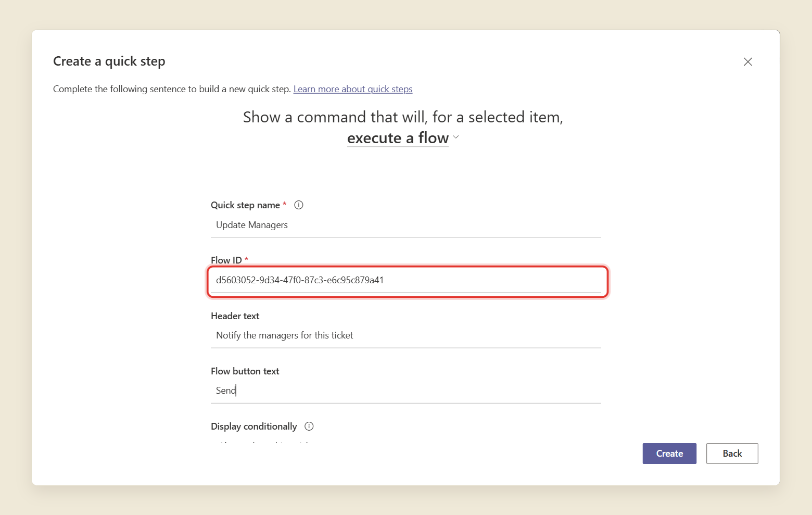The width and height of the screenshot is (812, 515).
Task: Click the 'Quick step name' label
Action: [x=246, y=205]
